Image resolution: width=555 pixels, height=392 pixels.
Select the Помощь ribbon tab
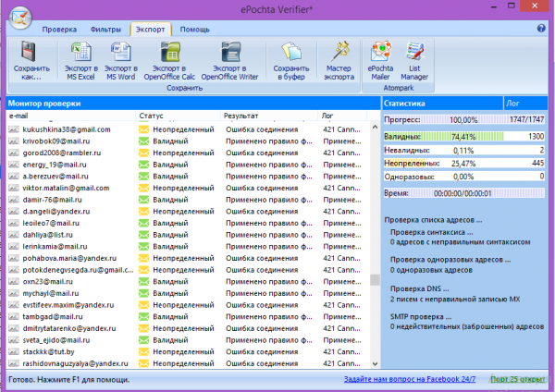[194, 30]
